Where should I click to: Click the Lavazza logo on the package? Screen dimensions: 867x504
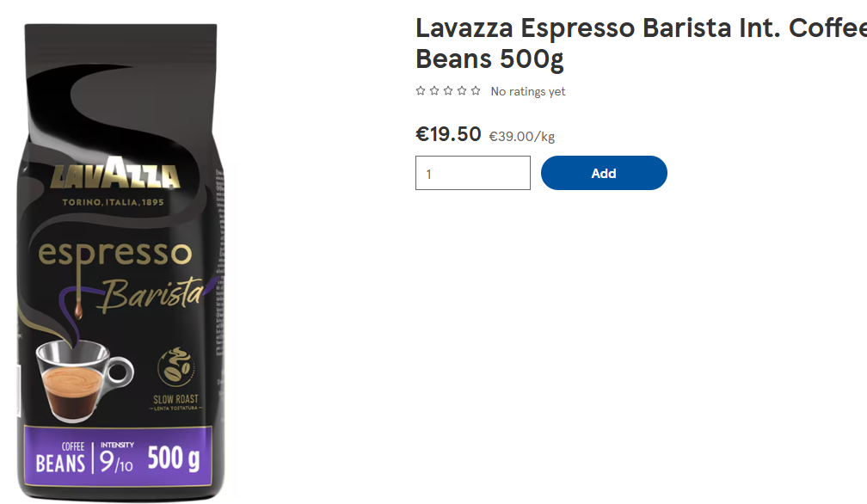(115, 172)
